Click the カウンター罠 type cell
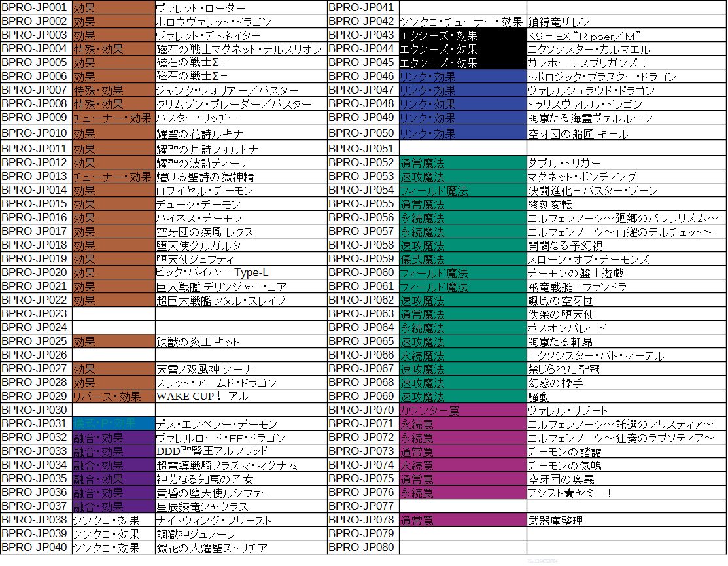The width and height of the screenshot is (728, 566). coord(462,410)
